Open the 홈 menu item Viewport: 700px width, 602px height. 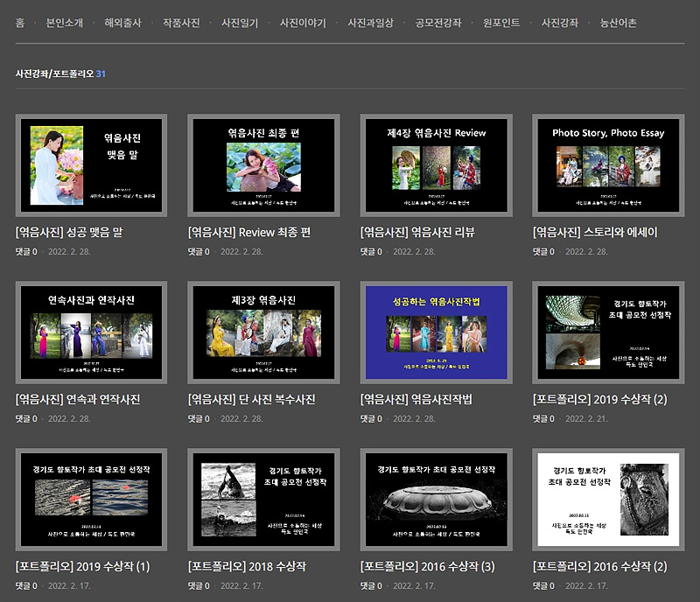[20, 23]
